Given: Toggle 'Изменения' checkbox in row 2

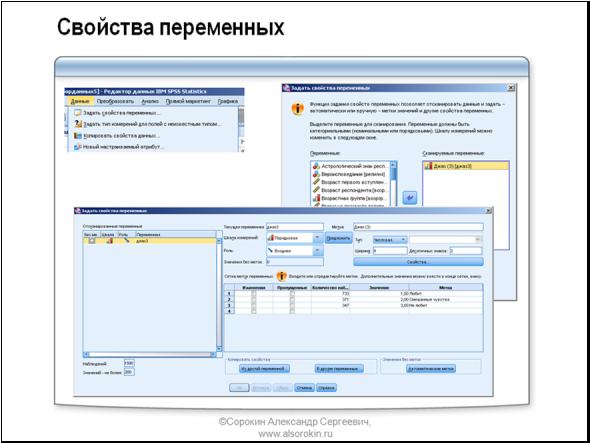Looking at the screenshot, I should click(x=254, y=300).
